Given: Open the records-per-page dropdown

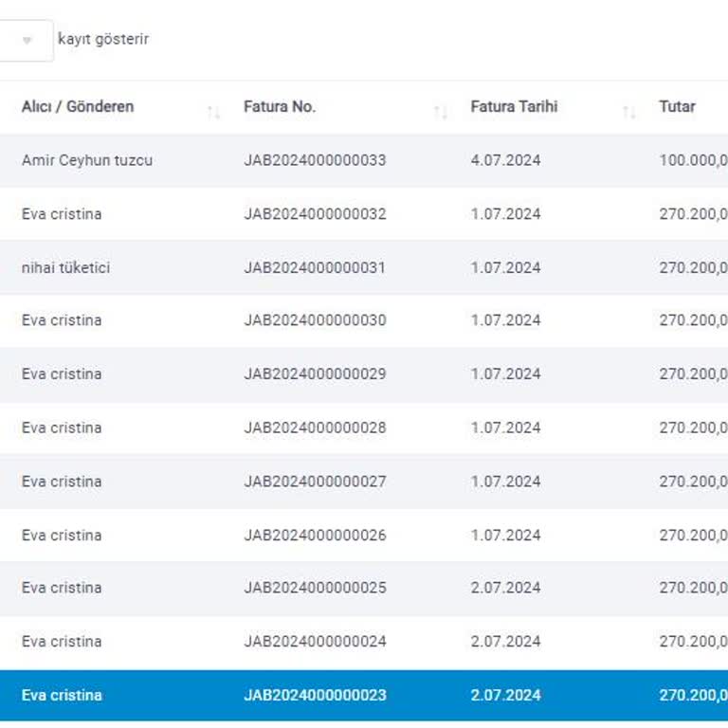Looking at the screenshot, I should (26, 41).
